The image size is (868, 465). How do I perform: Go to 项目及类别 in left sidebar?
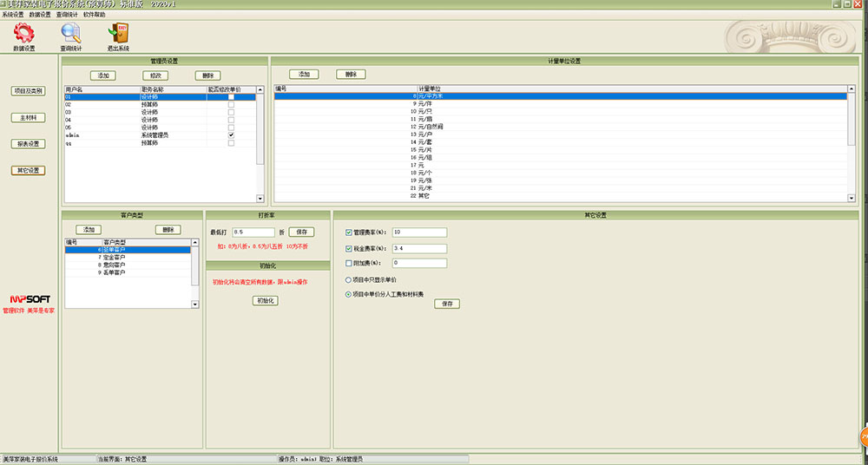[x=28, y=91]
